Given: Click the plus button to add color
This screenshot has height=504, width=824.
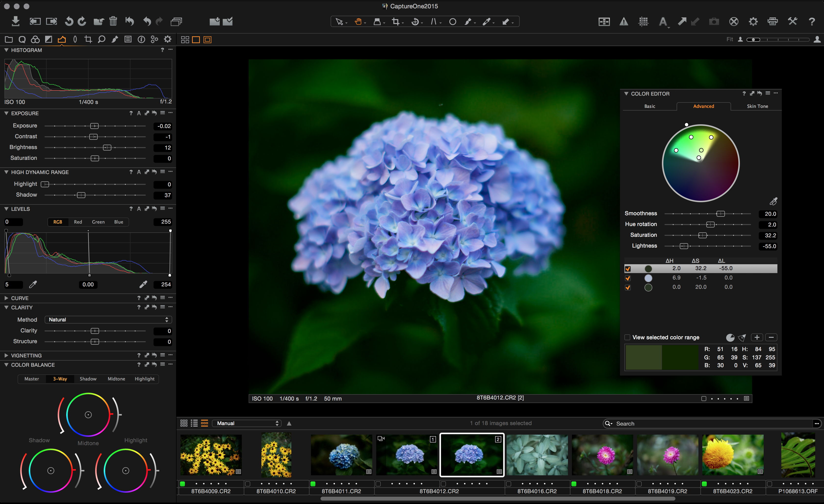Looking at the screenshot, I should 757,337.
